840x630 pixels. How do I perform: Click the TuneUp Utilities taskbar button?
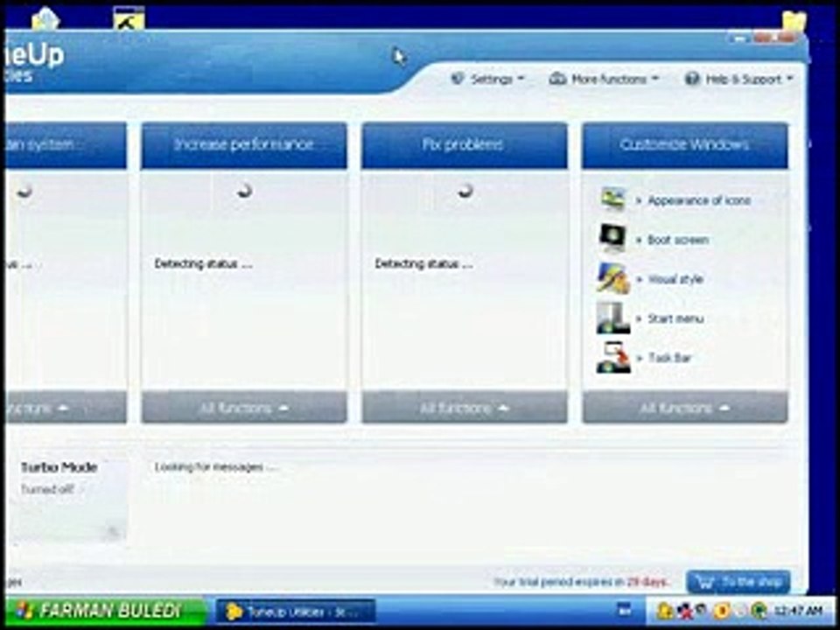tap(295, 612)
